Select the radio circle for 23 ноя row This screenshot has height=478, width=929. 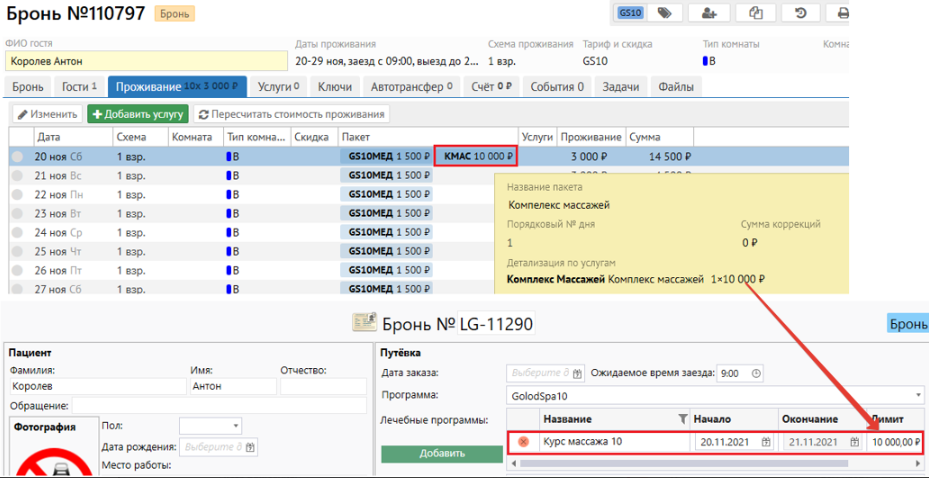coord(17,213)
